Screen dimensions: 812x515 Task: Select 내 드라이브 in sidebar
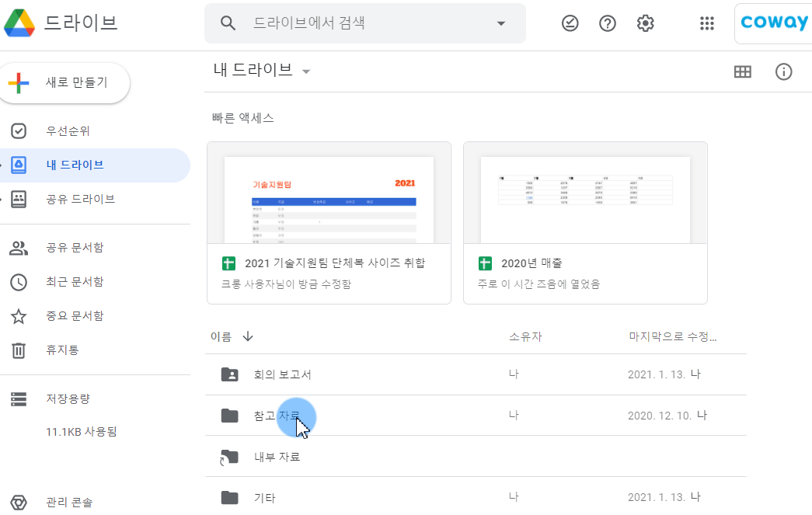(x=75, y=165)
